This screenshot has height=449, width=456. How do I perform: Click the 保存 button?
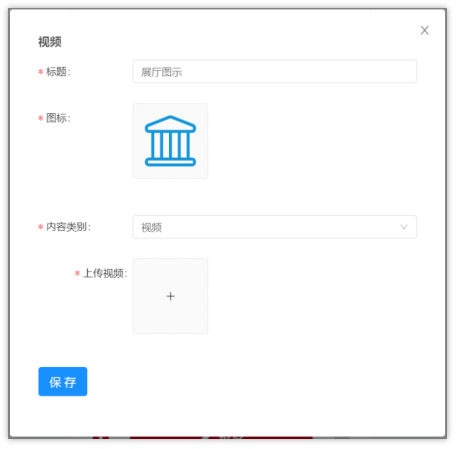point(63,382)
